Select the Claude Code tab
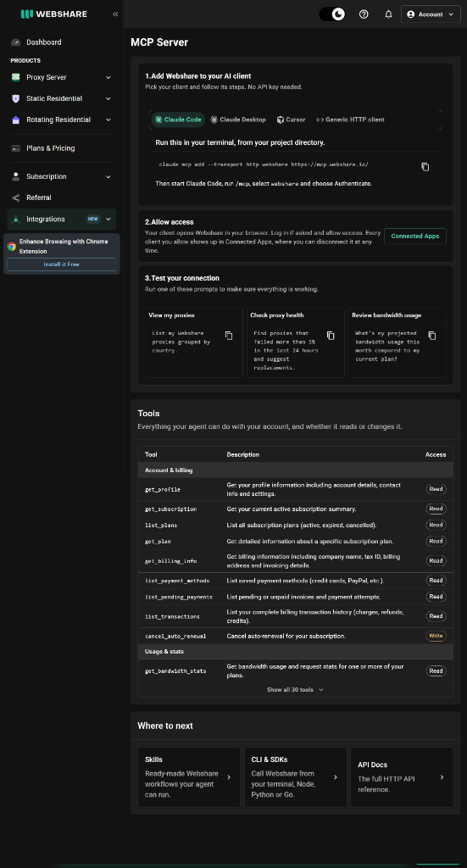The height and width of the screenshot is (868, 467). coord(178,120)
